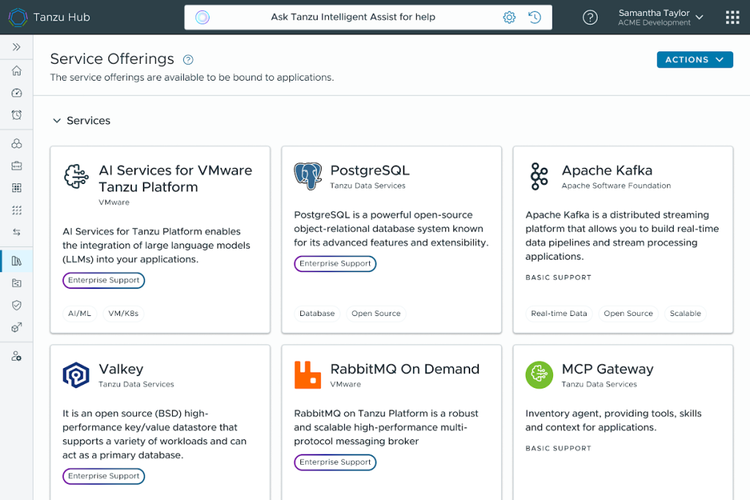750x500 pixels.
Task: Click the Ask Tanzu Intelligent Assist field
Action: tap(352, 17)
